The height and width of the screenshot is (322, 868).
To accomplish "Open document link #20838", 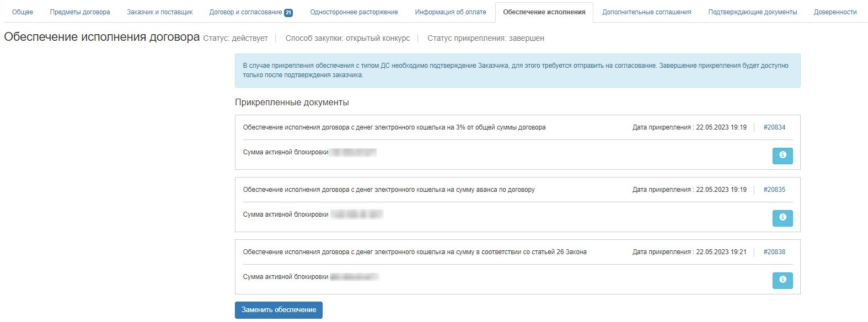I will [774, 252].
